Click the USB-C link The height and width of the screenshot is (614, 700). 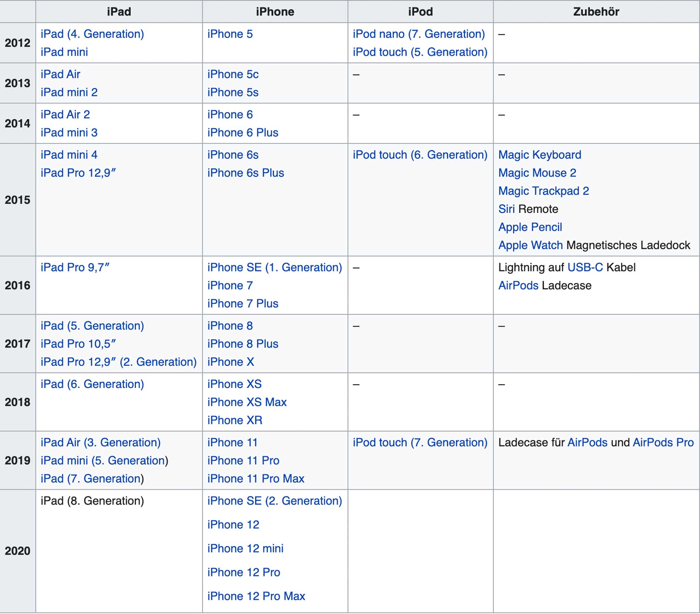click(x=584, y=268)
